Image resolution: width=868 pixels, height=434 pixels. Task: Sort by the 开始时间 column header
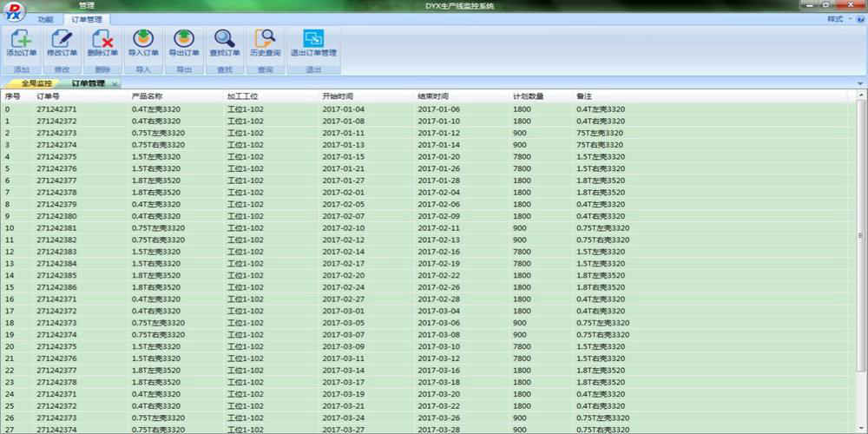click(338, 96)
